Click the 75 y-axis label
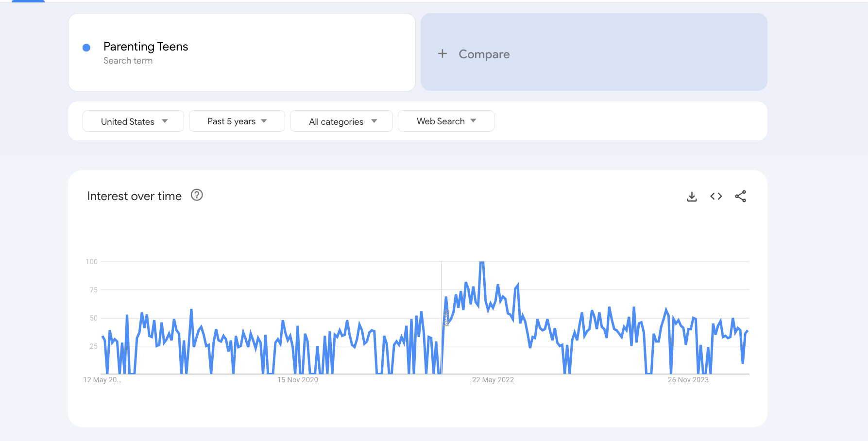This screenshot has width=868, height=441. coord(93,290)
